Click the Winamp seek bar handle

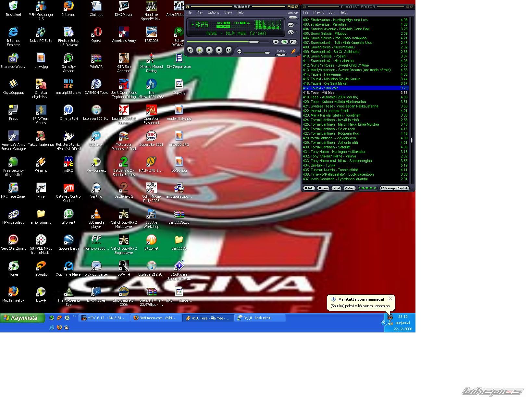pos(254,42)
